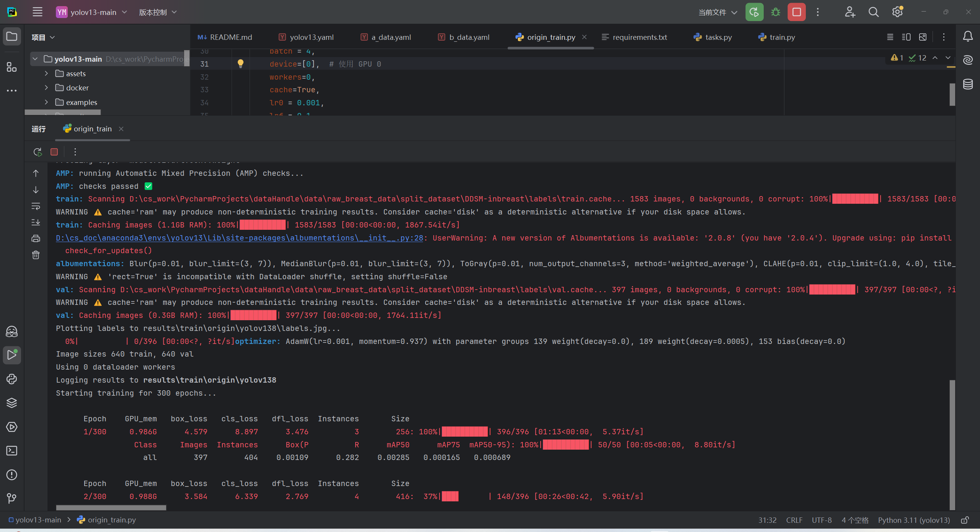This screenshot has width=980, height=532.
Task: Stop origin_train in Run panel
Action: point(54,152)
